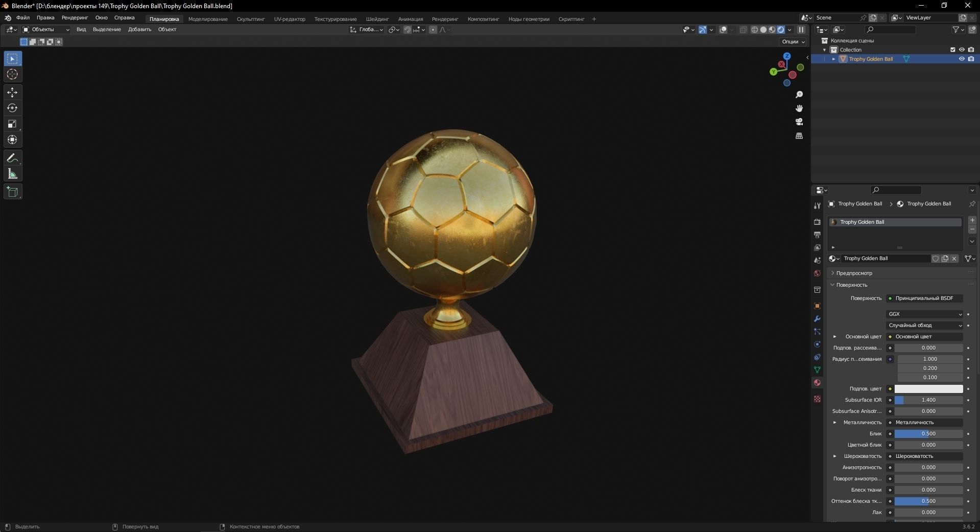The width and height of the screenshot is (980, 532).
Task: Hide Trophy Golden Ball object in viewport
Action: 962,59
